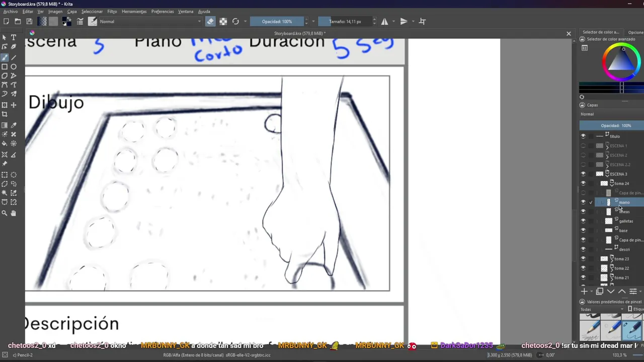Open the add layer type dropdown arrow

coord(591,292)
